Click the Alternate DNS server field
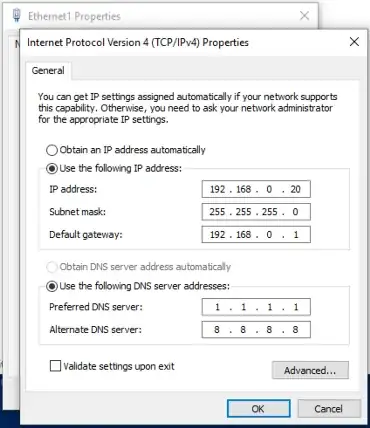370x428 pixels. coord(256,330)
